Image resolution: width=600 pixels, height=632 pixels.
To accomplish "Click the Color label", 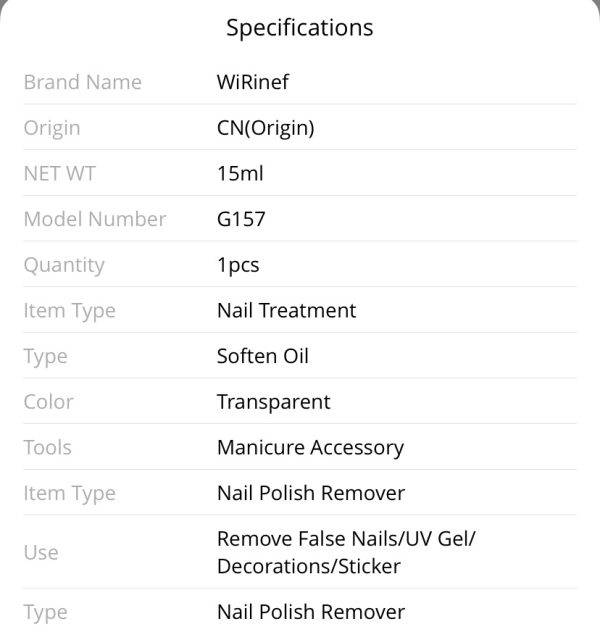I will tap(49, 402).
